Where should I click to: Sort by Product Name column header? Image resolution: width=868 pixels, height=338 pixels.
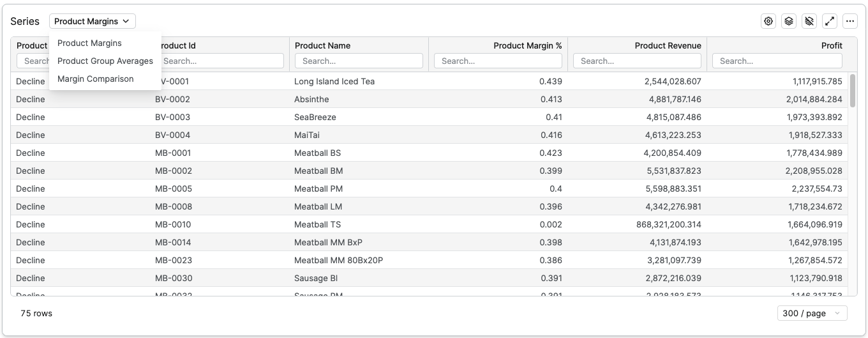click(x=322, y=45)
